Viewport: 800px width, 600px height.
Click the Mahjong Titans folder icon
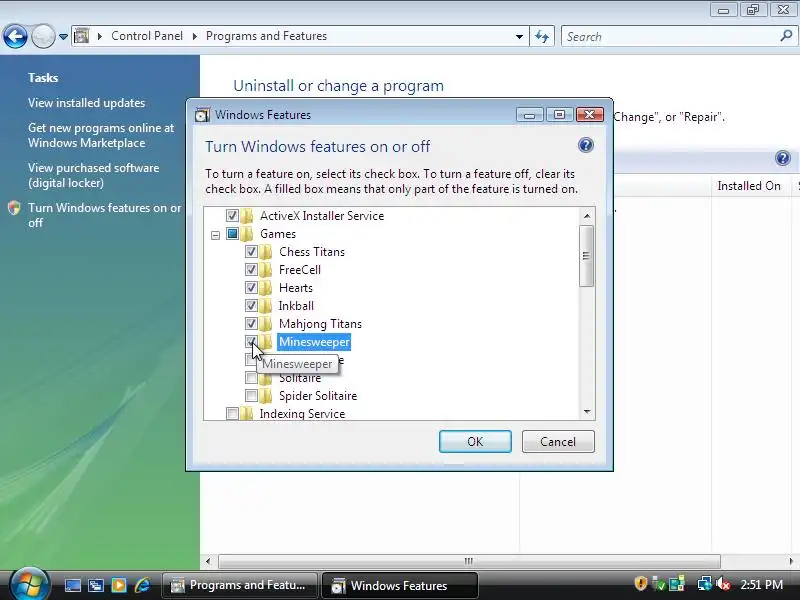266,323
